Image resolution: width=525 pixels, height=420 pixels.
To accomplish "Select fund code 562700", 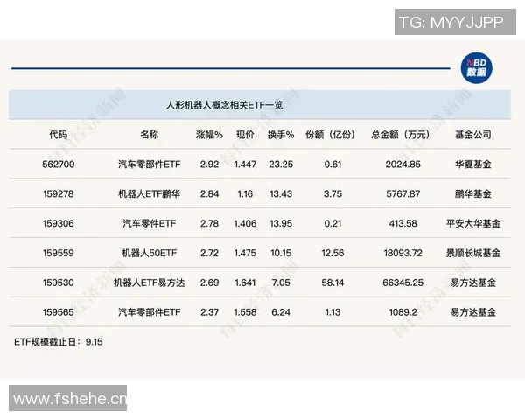I will 59,164.
